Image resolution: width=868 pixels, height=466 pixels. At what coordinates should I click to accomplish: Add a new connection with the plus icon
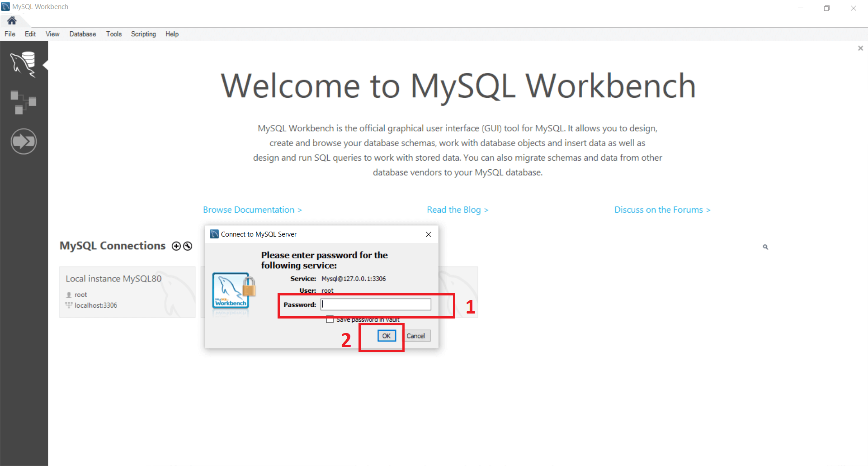[176, 246]
